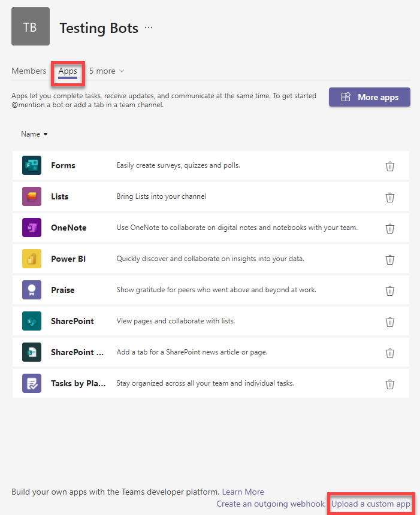This screenshot has width=420, height=515.
Task: Open the Praise app name
Action: pos(63,290)
